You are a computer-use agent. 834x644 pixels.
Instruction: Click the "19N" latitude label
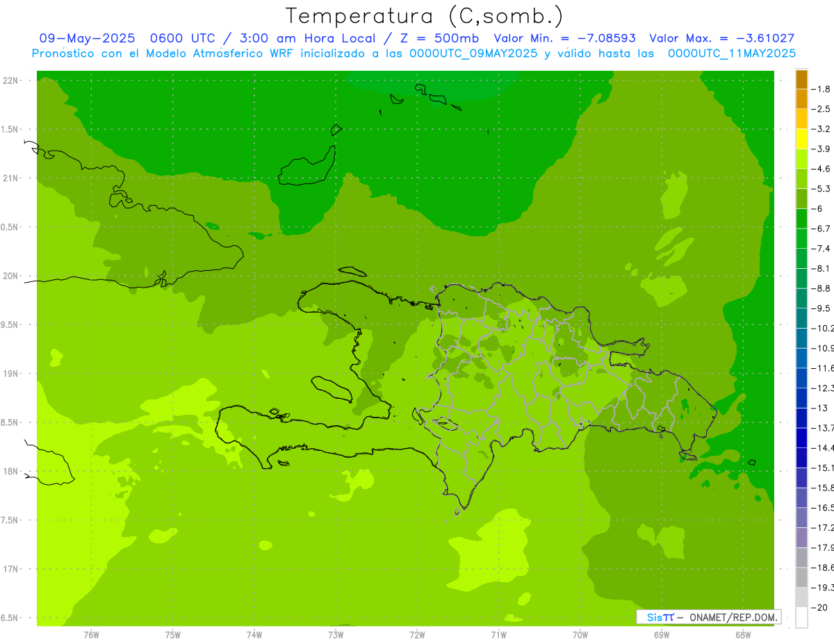pos(10,374)
